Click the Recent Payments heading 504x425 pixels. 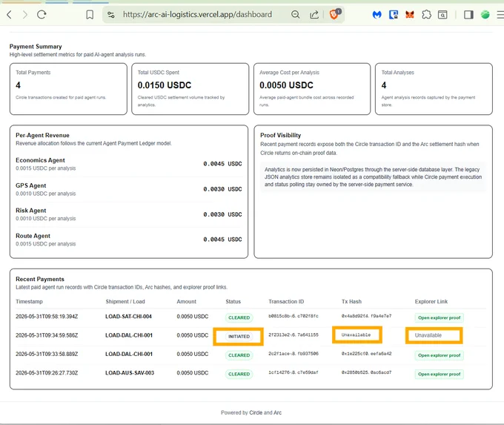pyautogui.click(x=40, y=279)
